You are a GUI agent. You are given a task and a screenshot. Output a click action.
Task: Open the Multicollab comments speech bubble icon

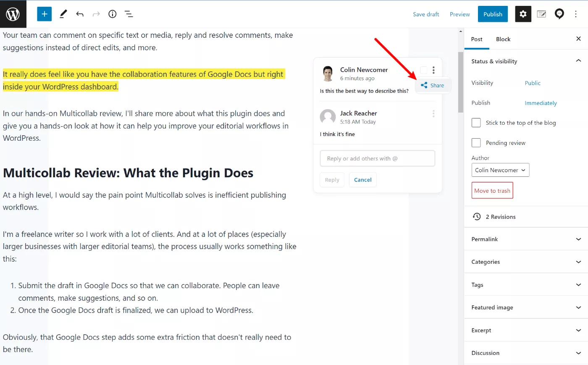pyautogui.click(x=559, y=14)
